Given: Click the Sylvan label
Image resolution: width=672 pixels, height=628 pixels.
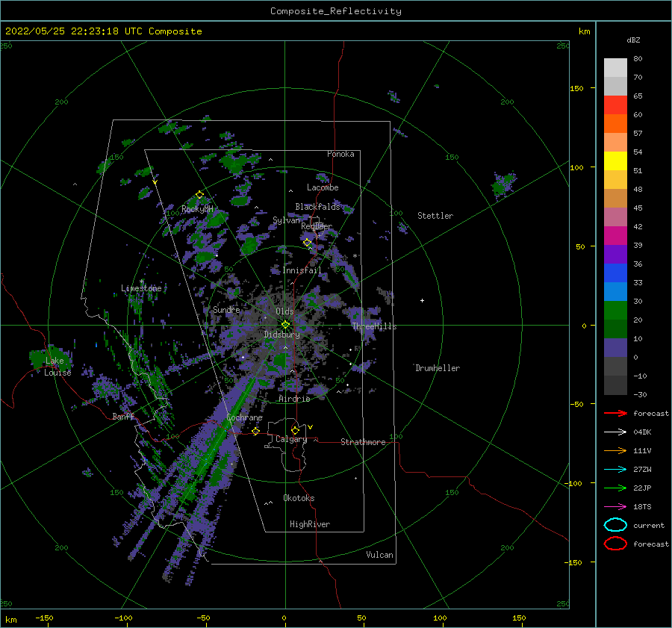Looking at the screenshot, I should (286, 220).
